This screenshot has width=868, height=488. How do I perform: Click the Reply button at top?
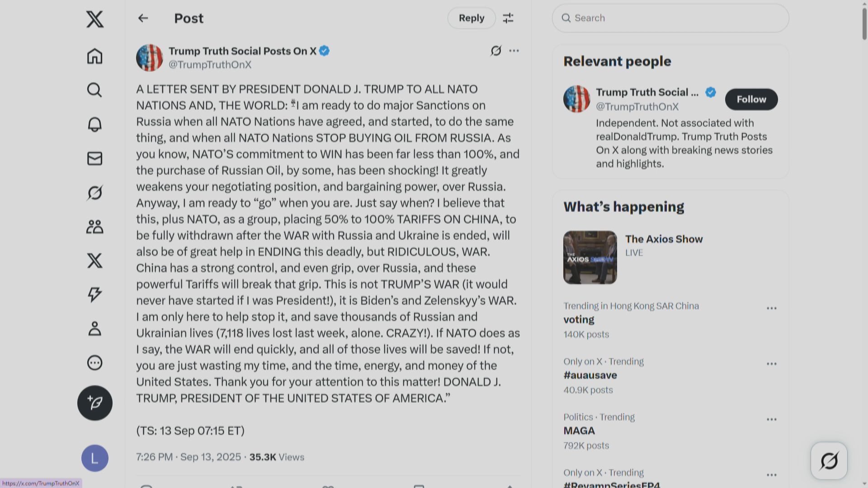pyautogui.click(x=471, y=18)
